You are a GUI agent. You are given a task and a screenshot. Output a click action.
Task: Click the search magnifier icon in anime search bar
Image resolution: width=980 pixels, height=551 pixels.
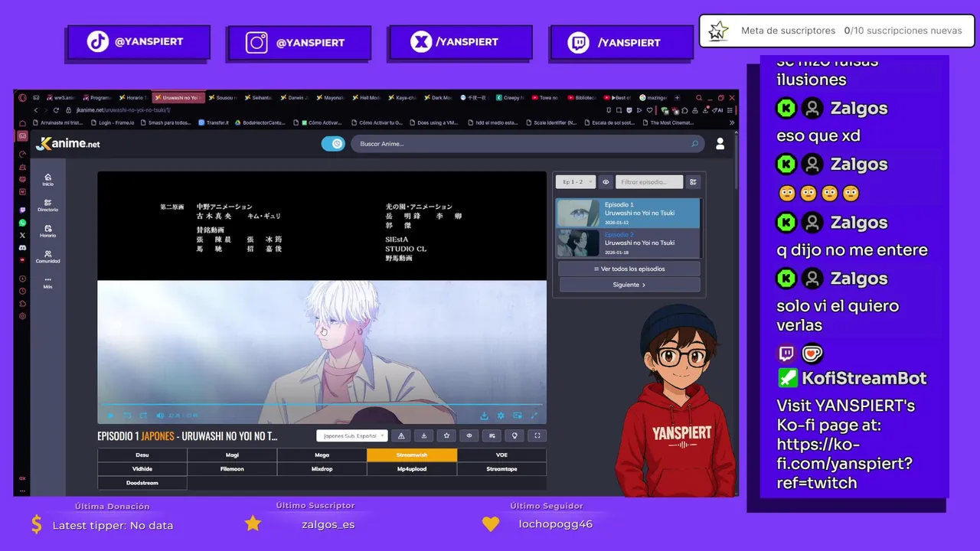[x=694, y=144]
